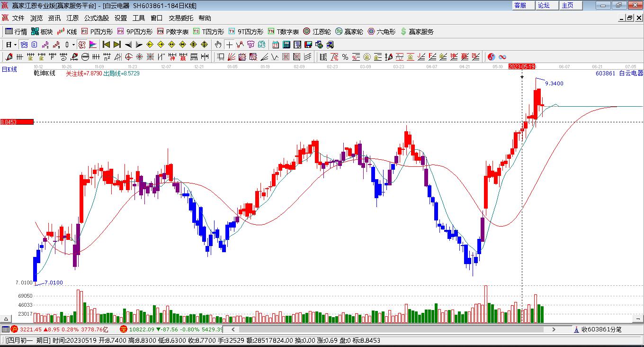Screen dimensions: 644x347
Task: Click the red 8.8453 price marker
Action: click(17, 122)
